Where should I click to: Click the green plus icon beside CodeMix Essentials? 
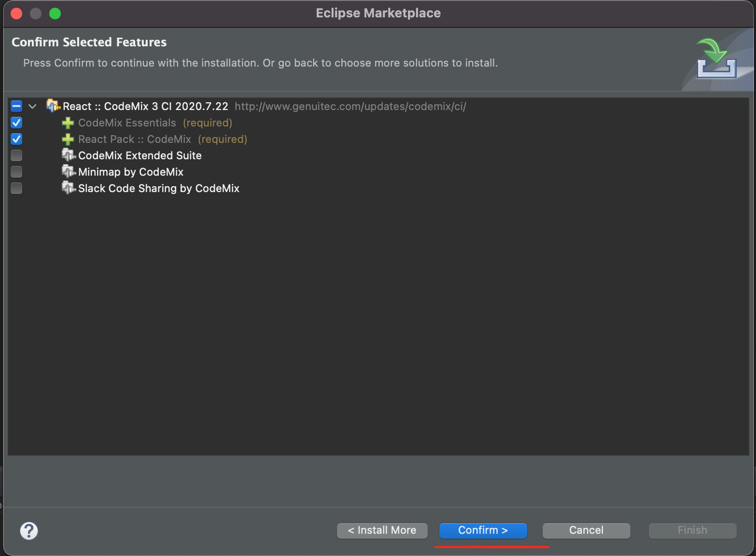(x=68, y=123)
